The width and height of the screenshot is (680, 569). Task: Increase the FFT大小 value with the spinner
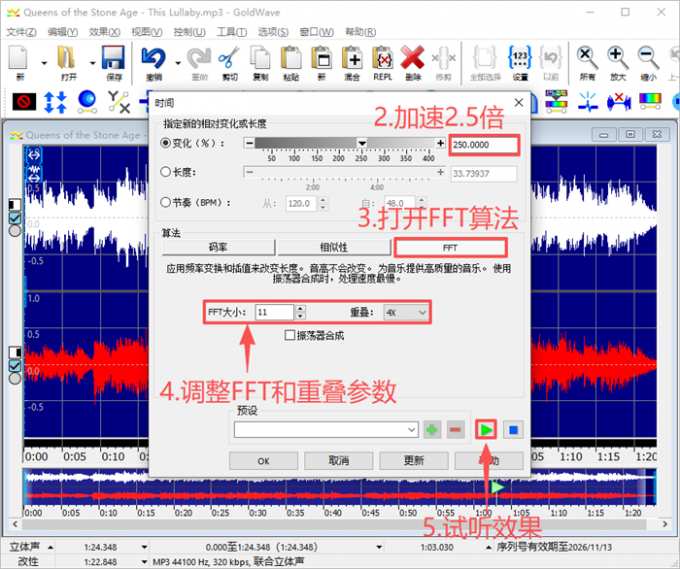[300, 309]
